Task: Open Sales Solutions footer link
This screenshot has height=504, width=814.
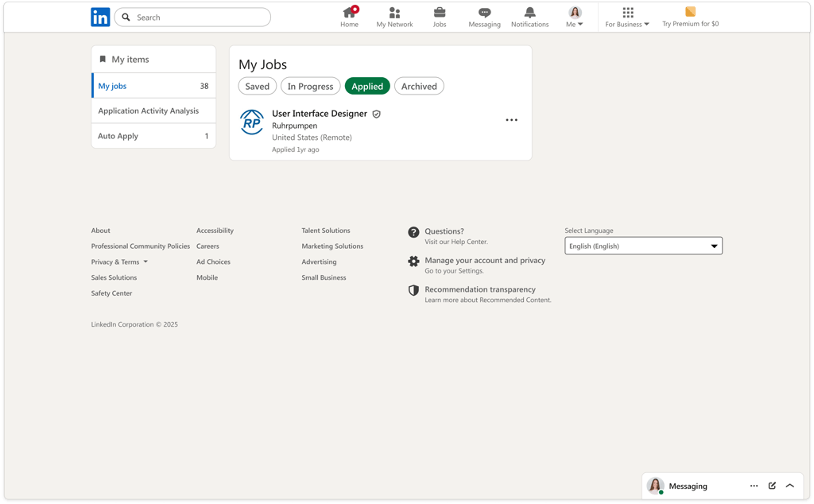Action: click(114, 277)
